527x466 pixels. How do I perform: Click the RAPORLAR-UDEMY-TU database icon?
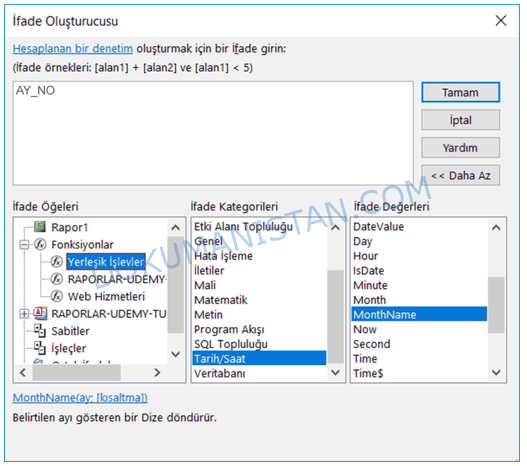pyautogui.click(x=40, y=313)
